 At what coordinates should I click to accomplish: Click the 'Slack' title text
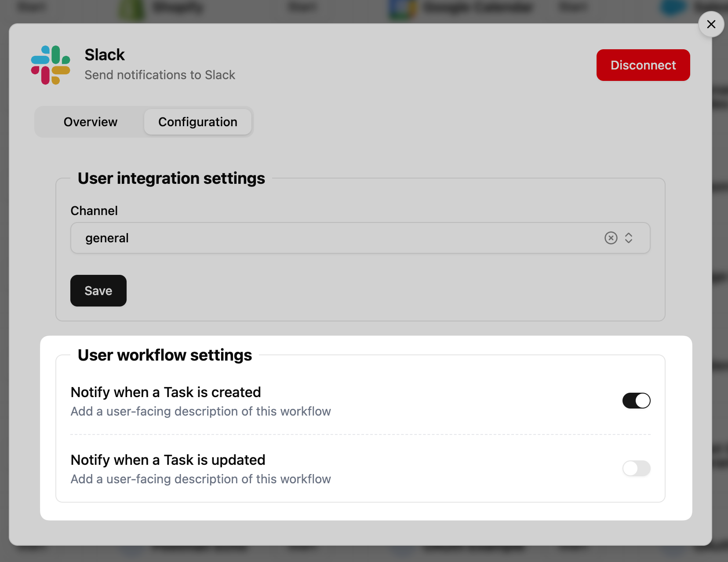[105, 55]
